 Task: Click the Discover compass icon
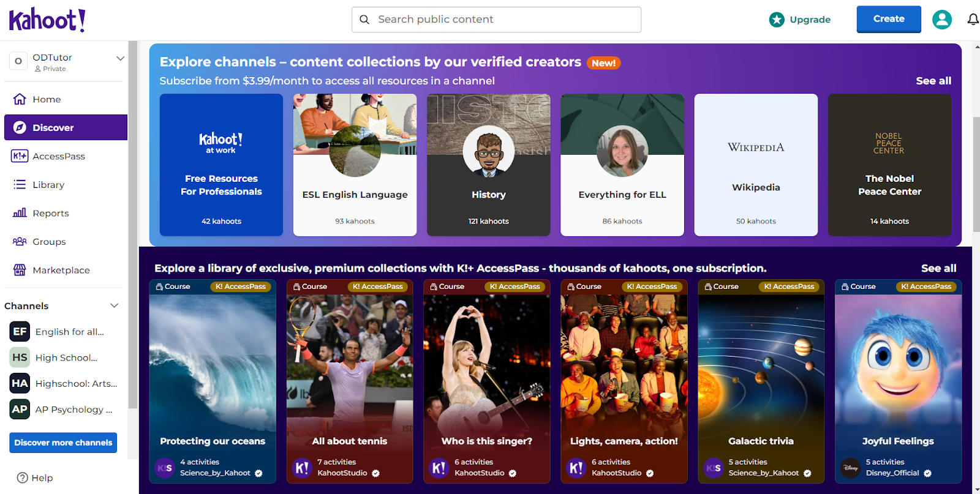[20, 127]
